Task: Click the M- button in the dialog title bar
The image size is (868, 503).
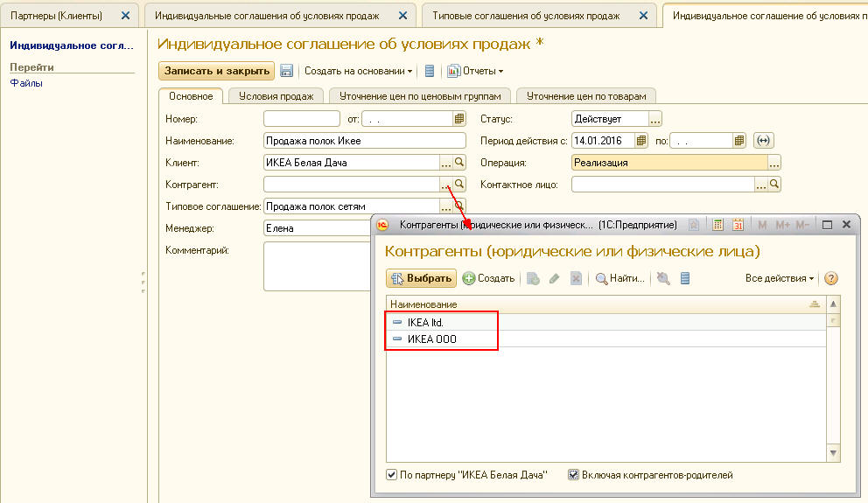Action: coord(802,225)
